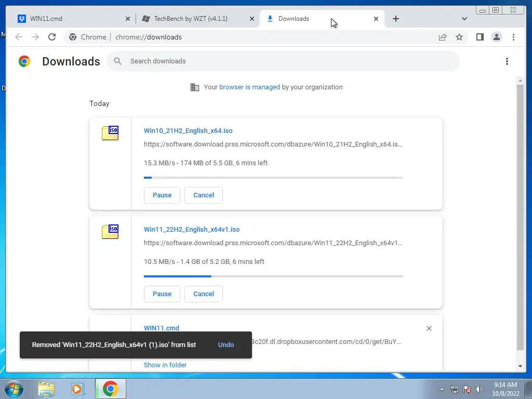532x399 pixels.
Task: Click the managed organization building icon
Action: tap(195, 87)
